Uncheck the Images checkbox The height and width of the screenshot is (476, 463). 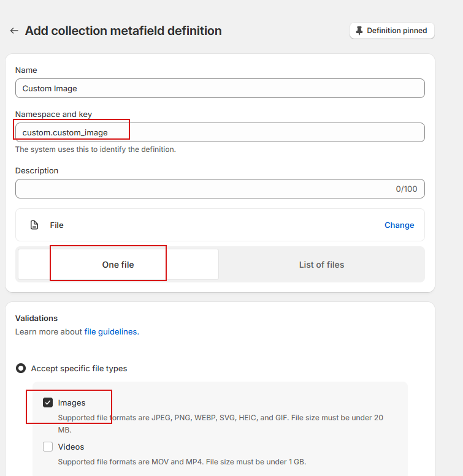(48, 402)
